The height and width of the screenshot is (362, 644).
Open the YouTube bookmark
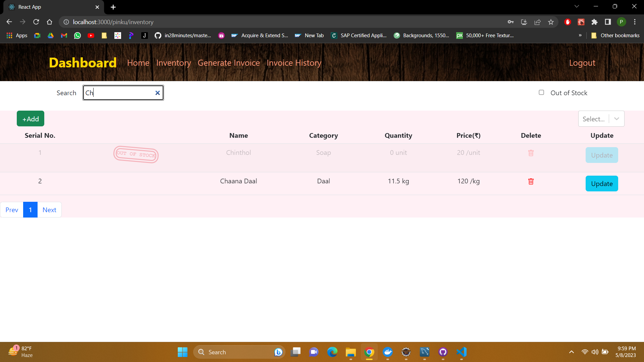tap(91, 35)
